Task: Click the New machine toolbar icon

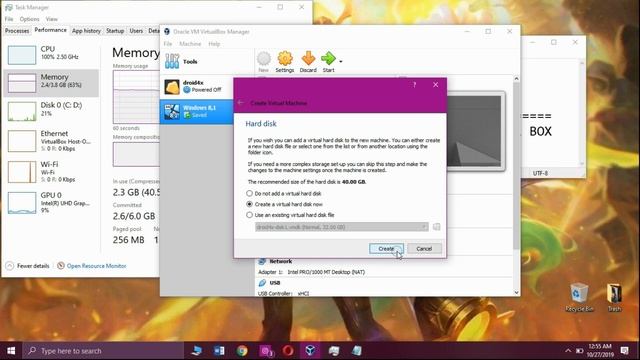Action: (264, 62)
